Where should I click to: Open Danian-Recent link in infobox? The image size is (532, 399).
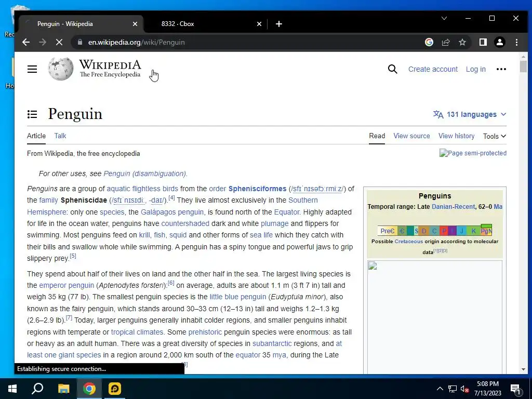(x=453, y=207)
